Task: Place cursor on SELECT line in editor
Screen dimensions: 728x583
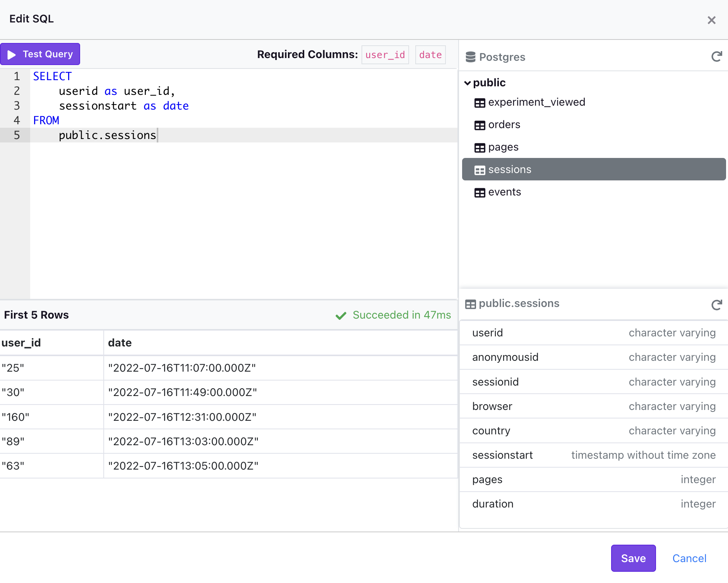Action: (52, 76)
